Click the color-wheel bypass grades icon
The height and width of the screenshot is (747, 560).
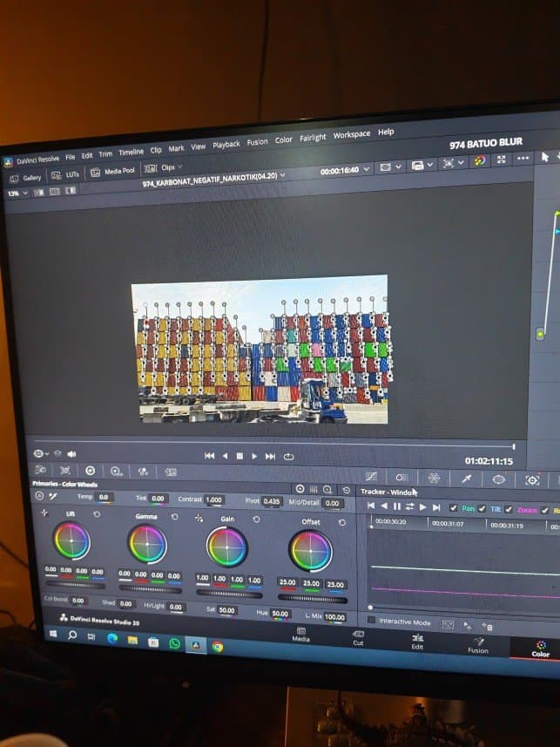coord(480,160)
